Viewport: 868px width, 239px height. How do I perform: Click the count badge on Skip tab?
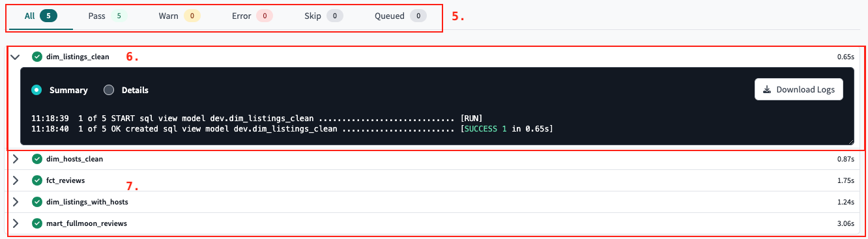pyautogui.click(x=335, y=16)
